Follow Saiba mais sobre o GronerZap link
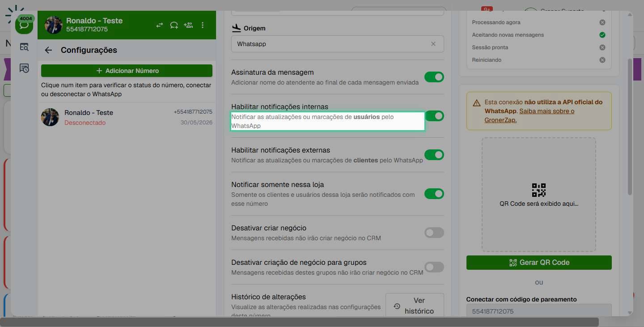Image resolution: width=644 pixels, height=327 pixels. [x=530, y=115]
